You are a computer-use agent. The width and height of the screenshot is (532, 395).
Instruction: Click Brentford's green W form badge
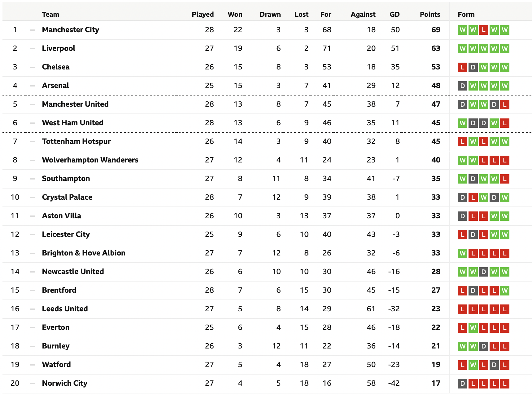(x=504, y=291)
